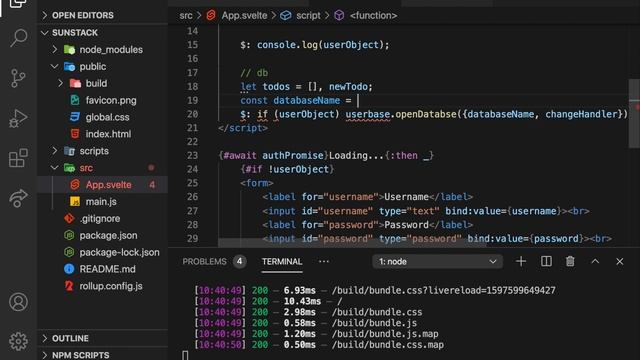Image resolution: width=640 pixels, height=360 pixels.
Task: Click '{#if !userObject}' on line 24
Action: pos(287,169)
